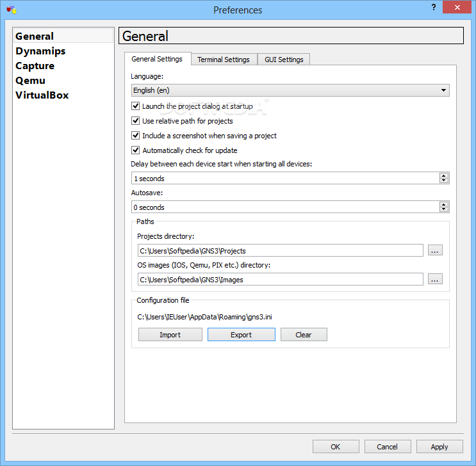Screen dimensions: 476x466
Task: Switch to the General Settings tab
Action: point(157,59)
